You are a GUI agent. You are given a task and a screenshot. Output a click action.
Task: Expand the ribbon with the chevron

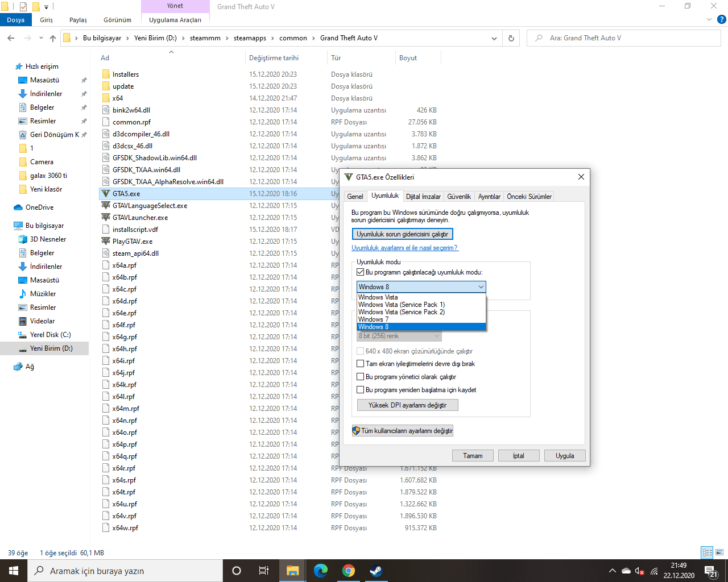click(x=709, y=19)
